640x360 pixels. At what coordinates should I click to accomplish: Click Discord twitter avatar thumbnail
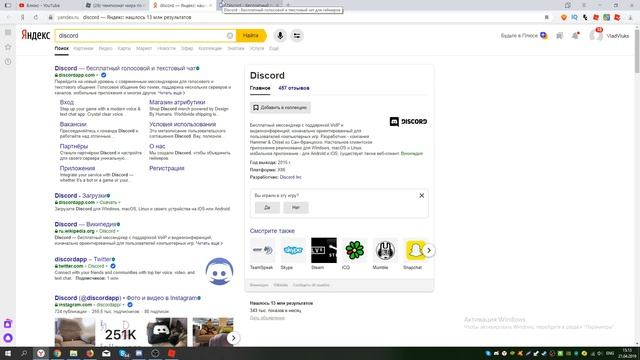[219, 271]
